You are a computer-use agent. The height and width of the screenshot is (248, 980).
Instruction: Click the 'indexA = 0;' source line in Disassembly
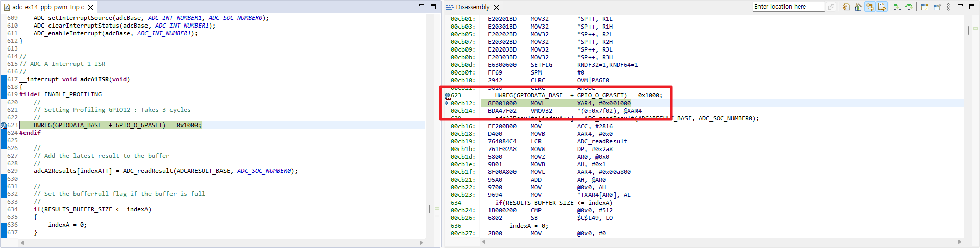529,226
